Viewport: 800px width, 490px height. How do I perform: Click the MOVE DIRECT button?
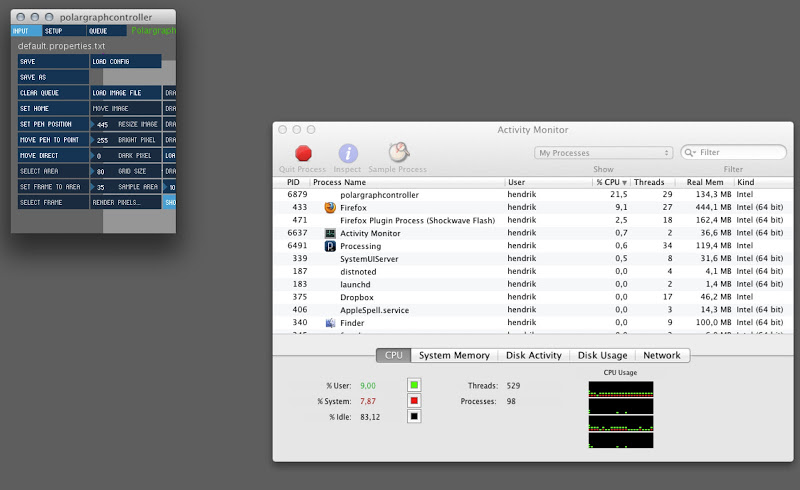point(53,155)
